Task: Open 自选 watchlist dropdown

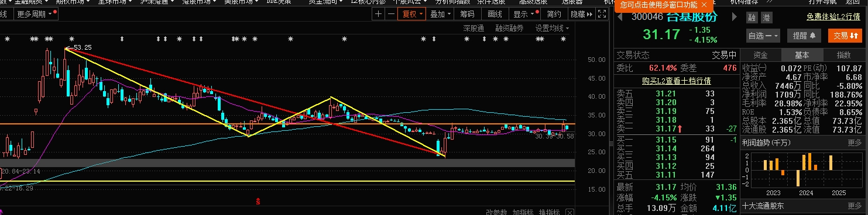Action: pos(763,36)
